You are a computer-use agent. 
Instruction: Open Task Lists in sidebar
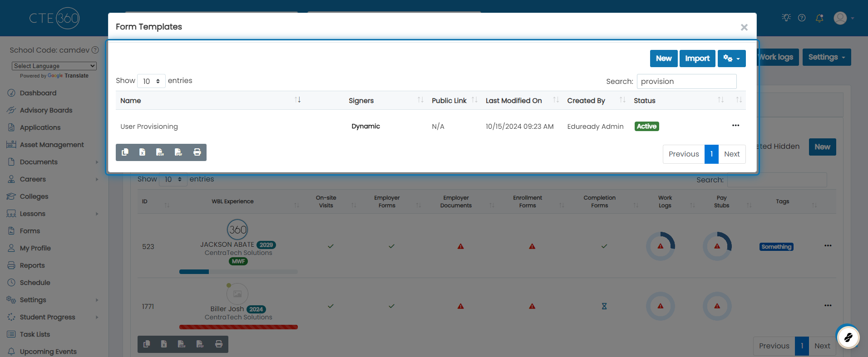(35, 334)
